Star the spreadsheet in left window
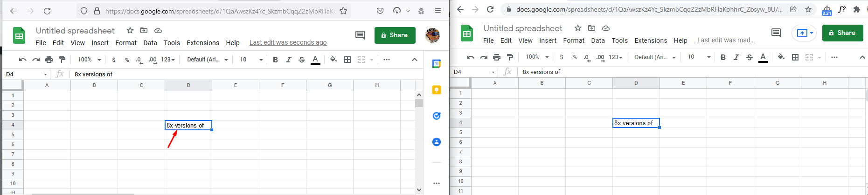The width and height of the screenshot is (868, 195). click(130, 30)
